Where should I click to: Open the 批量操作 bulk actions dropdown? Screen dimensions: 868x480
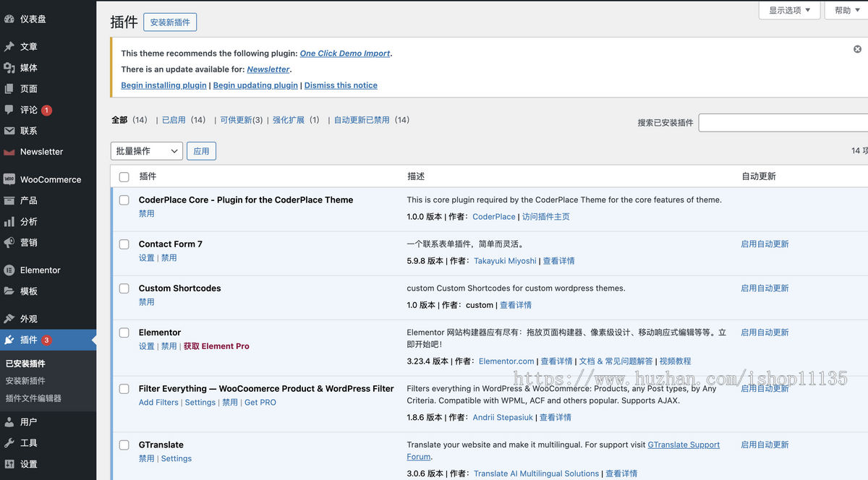[x=146, y=151]
